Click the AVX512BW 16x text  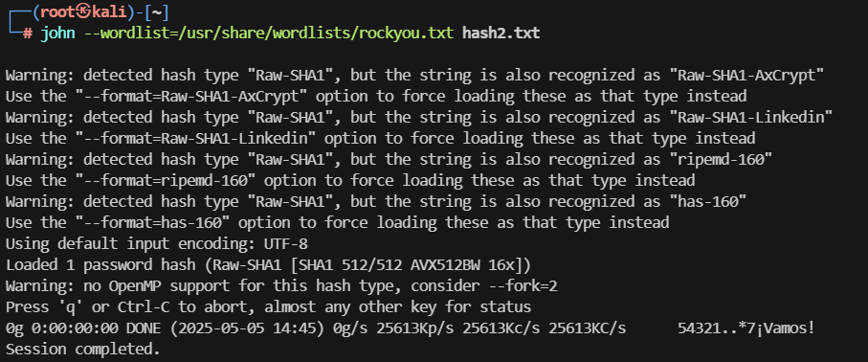click(456, 265)
